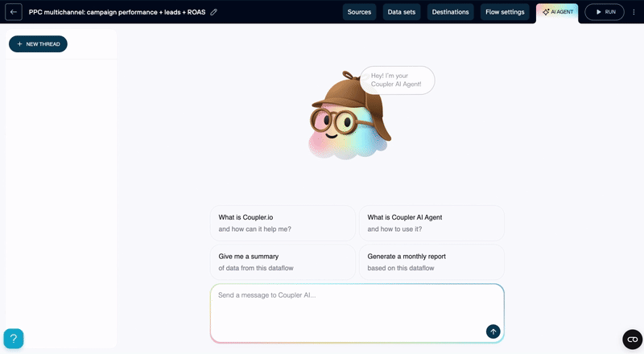Click the dataflow title text
The width and height of the screenshot is (644, 354).
pyautogui.click(x=117, y=12)
